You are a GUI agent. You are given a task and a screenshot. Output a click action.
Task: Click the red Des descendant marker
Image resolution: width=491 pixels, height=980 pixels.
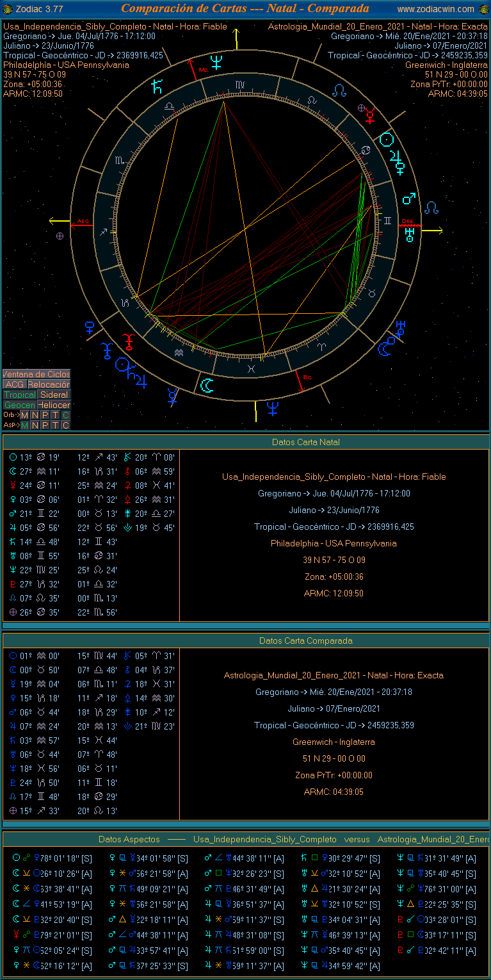tap(407, 221)
